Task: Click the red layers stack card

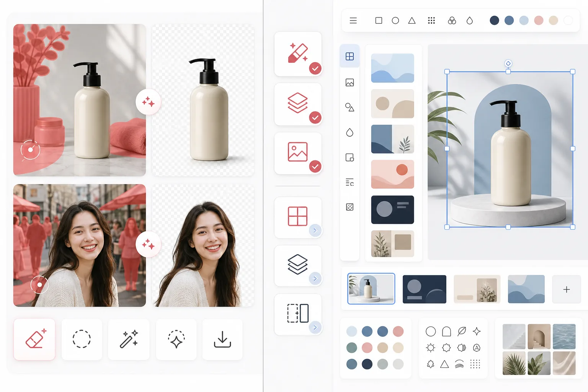Action: point(298,104)
